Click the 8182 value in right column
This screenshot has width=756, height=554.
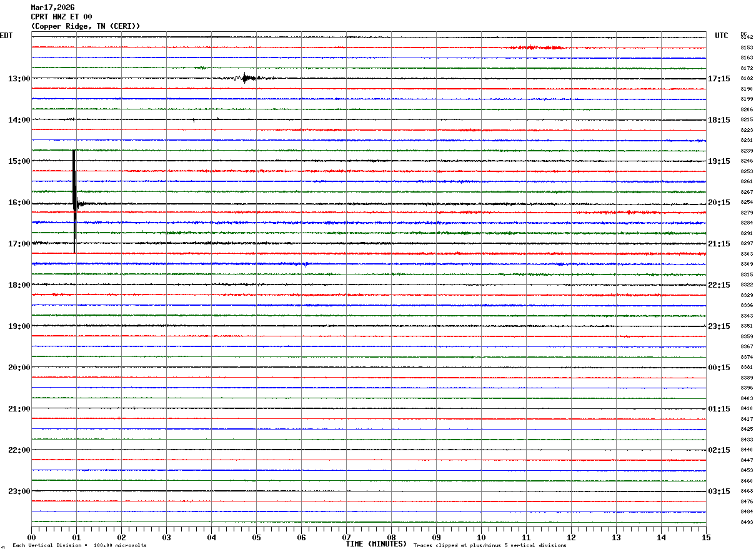(747, 79)
